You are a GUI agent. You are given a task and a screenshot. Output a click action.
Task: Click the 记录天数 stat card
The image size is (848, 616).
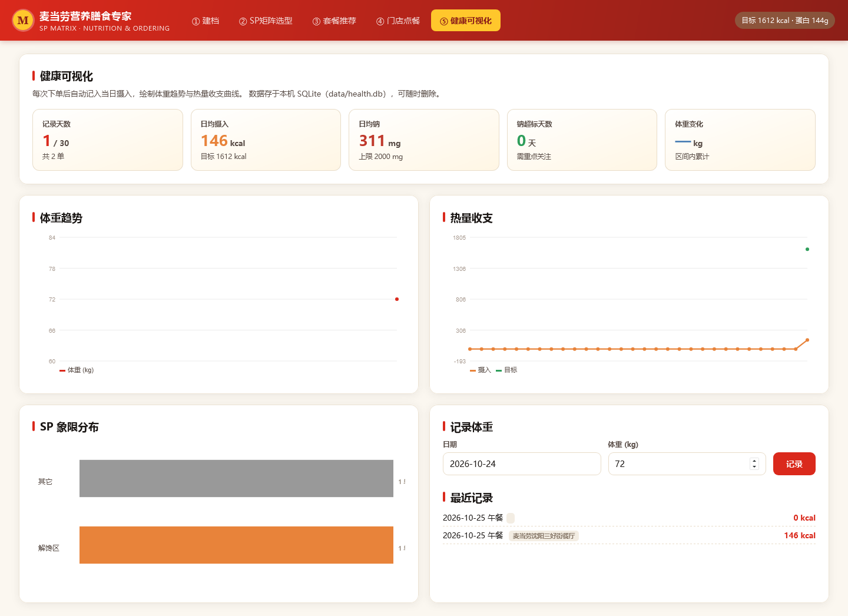click(x=108, y=140)
